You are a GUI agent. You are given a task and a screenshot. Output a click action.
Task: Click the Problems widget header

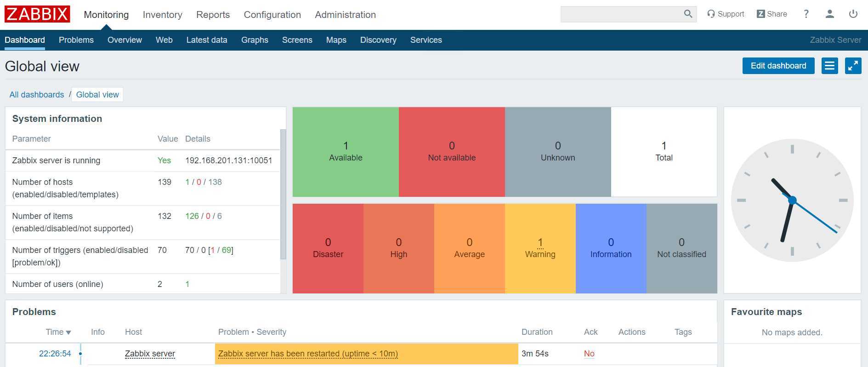tap(34, 312)
